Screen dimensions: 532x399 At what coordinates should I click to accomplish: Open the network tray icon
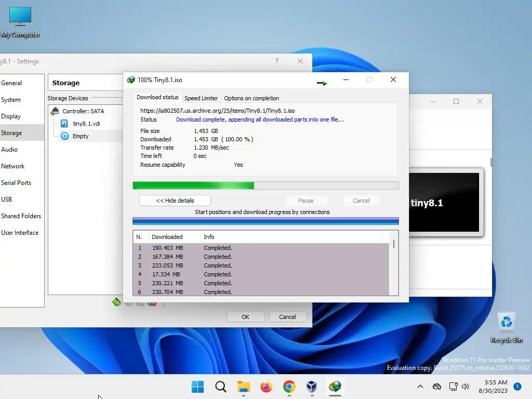pyautogui.click(x=453, y=387)
